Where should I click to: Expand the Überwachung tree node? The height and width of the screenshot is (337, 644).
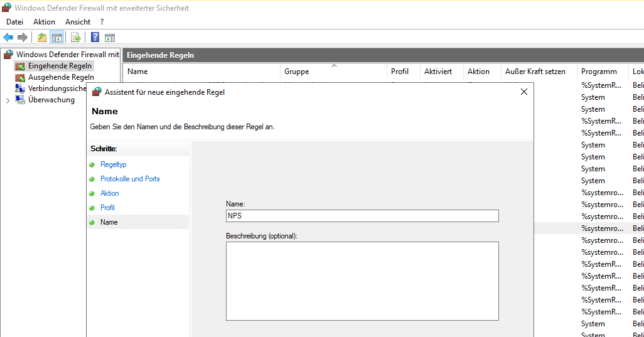pyautogui.click(x=8, y=100)
